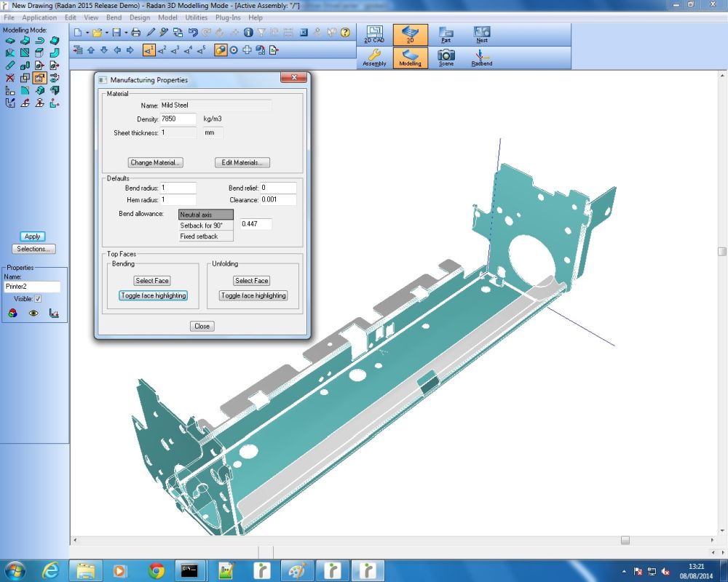Click the Print icon in toolbar
The height and width of the screenshot is (582, 728).
pos(135,33)
